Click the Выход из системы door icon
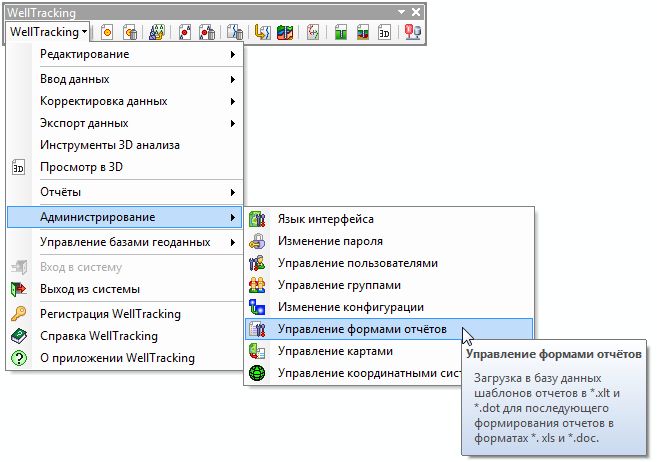Viewport: 657px width, 462px height. (x=18, y=290)
